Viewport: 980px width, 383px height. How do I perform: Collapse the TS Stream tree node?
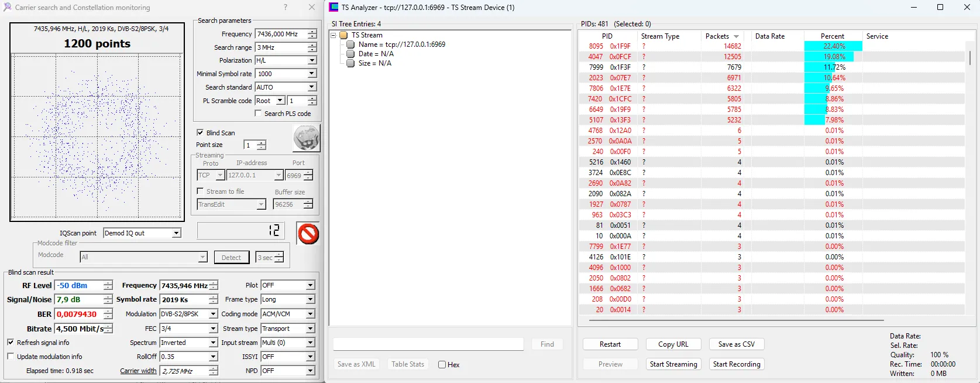tap(333, 35)
